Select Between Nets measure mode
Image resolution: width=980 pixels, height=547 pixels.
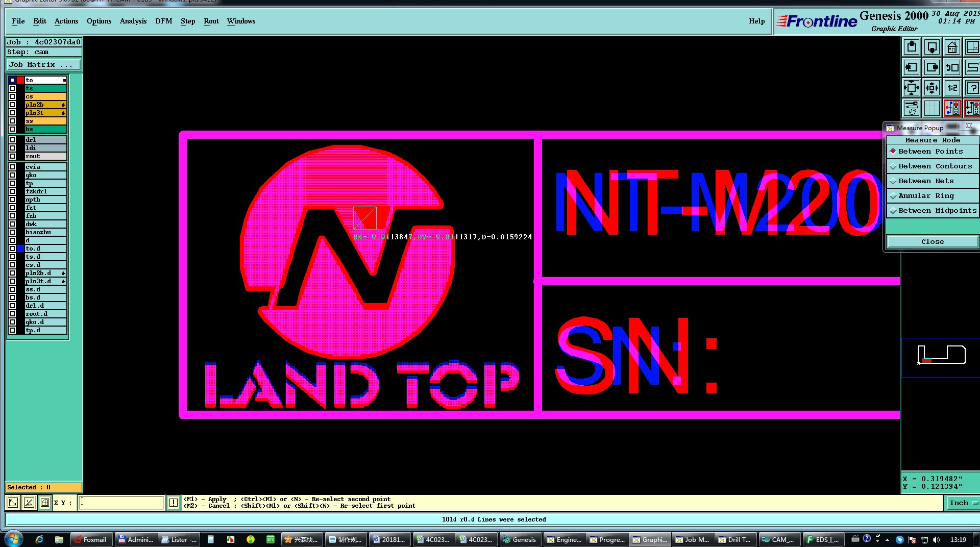[933, 181]
